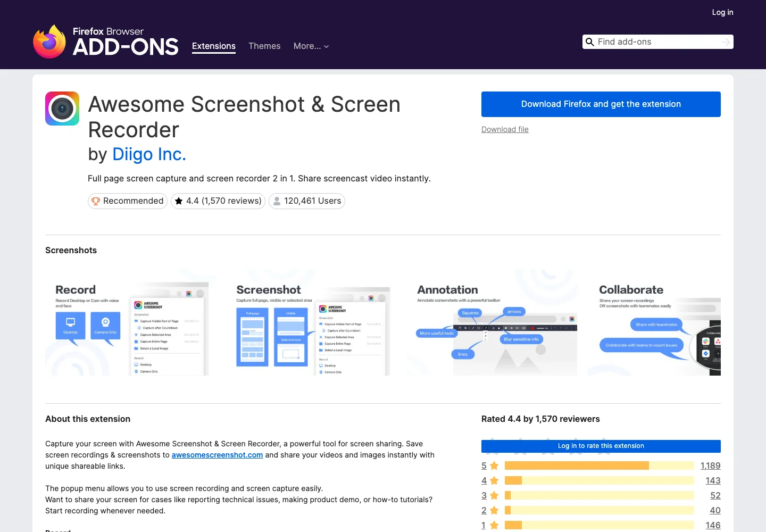Click the star next to 5 rating

[x=494, y=465]
